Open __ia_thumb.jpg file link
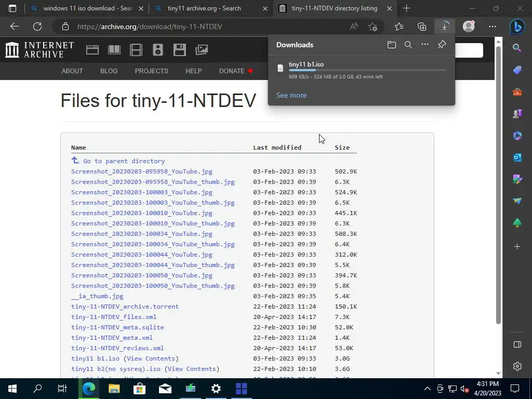This screenshot has height=399, width=532. (97, 296)
